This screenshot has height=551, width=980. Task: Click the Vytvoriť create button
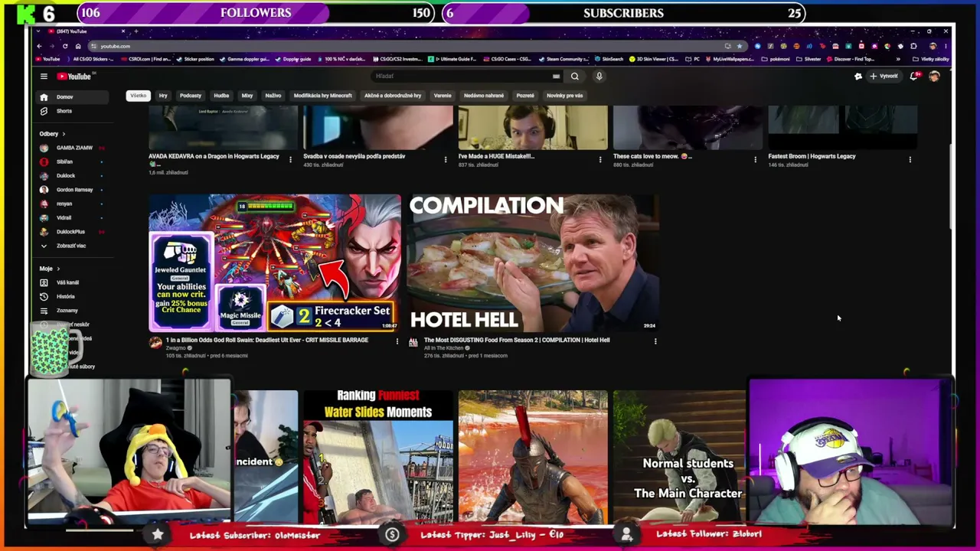tap(884, 77)
